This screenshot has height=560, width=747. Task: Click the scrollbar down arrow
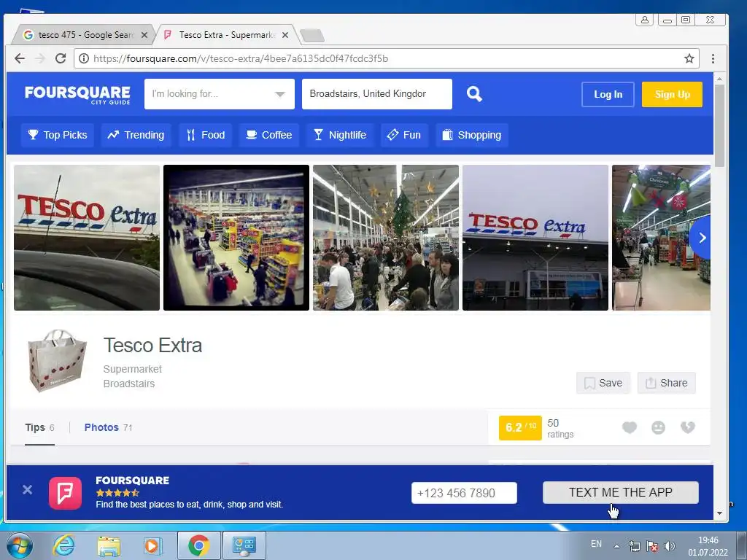pos(719,513)
